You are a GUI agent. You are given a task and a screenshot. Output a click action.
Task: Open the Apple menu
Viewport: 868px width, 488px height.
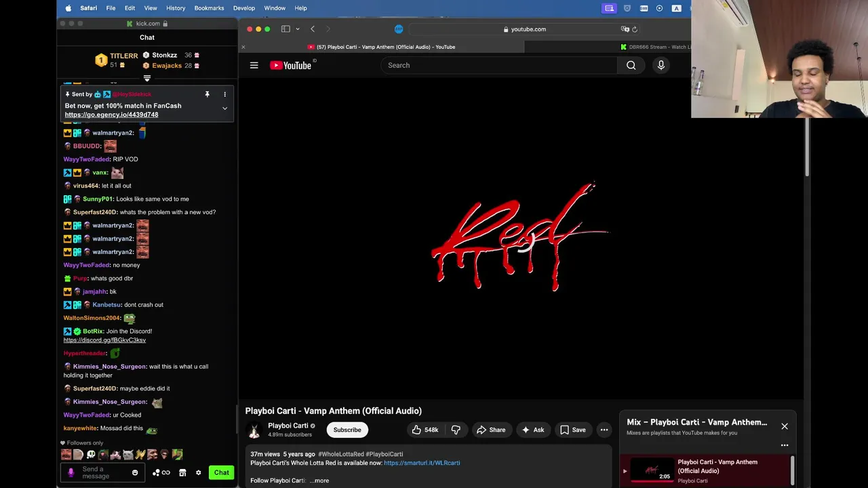click(68, 8)
